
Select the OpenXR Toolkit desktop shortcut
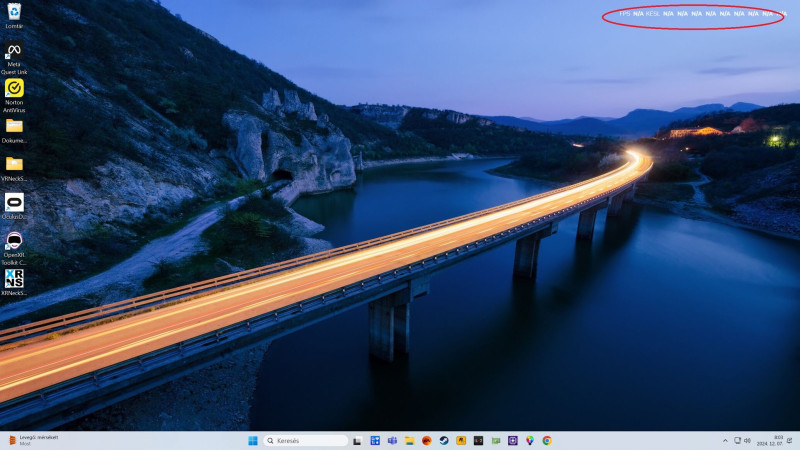click(14, 249)
